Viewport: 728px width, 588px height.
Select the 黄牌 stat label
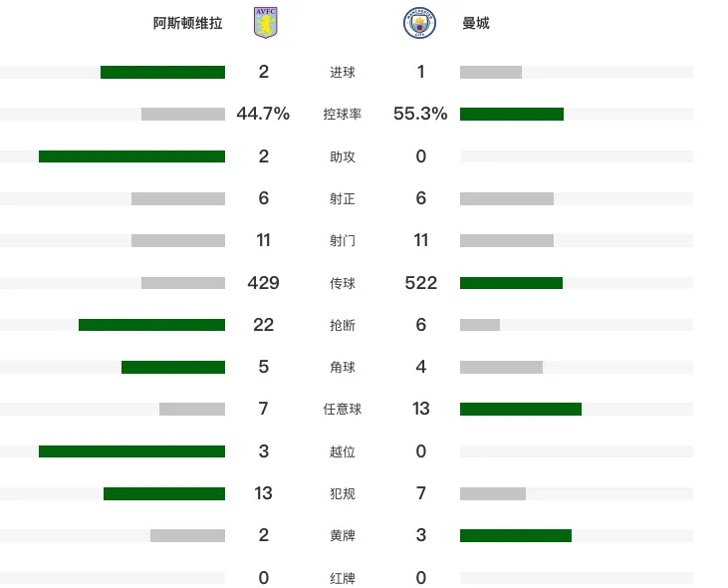pos(343,536)
